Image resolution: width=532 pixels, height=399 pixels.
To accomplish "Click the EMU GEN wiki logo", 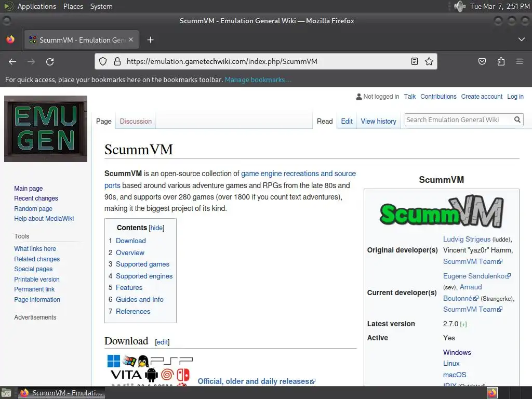I will (46, 129).
